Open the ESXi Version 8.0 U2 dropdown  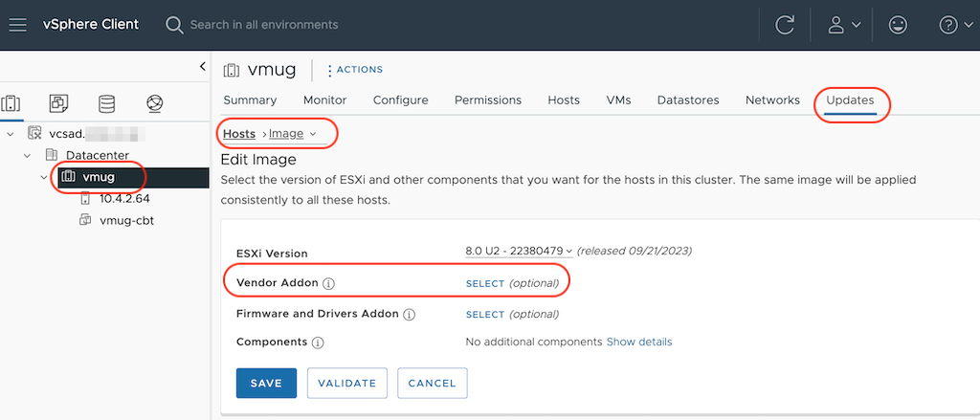click(x=519, y=252)
